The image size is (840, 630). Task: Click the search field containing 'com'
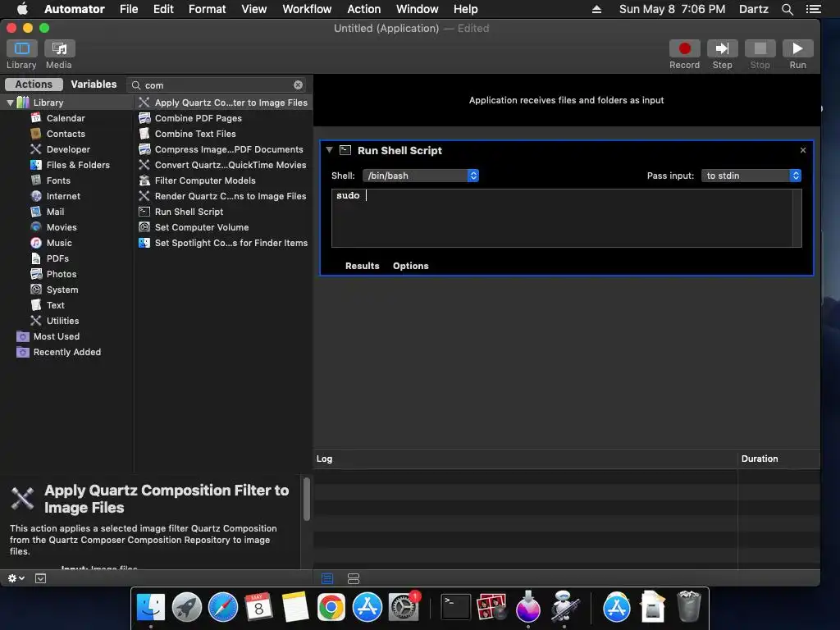[217, 85]
